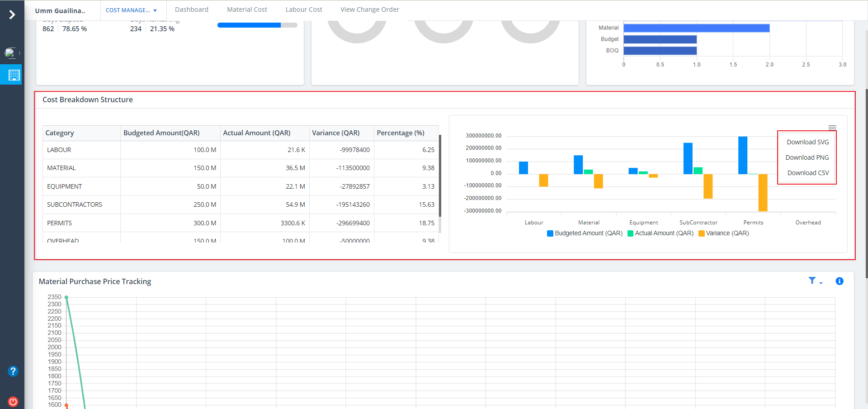Open the View Change Order tab
This screenshot has width=868, height=409.
click(369, 10)
